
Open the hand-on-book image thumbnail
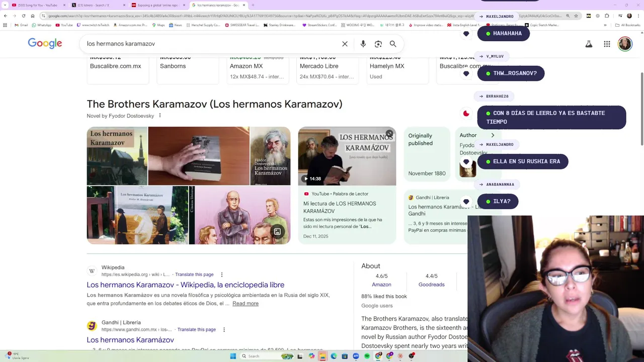click(x=199, y=156)
